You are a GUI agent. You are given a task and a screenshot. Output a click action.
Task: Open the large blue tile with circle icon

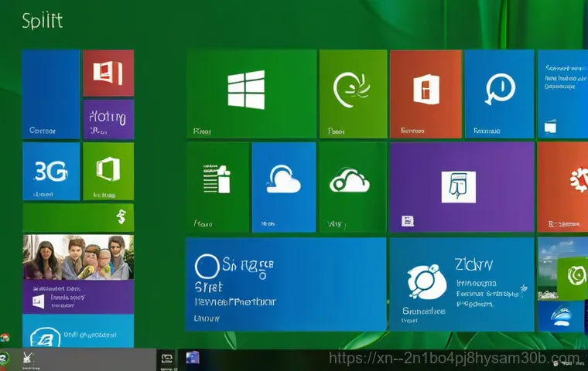(x=286, y=284)
